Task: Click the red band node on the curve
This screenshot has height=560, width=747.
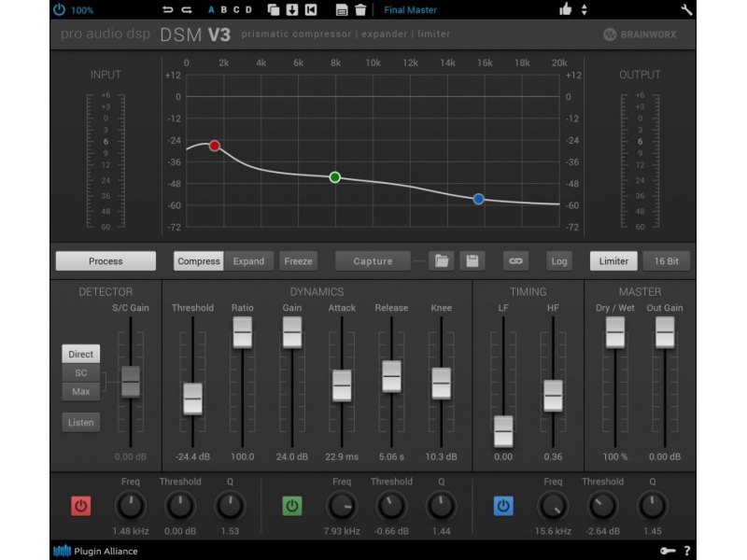Action: click(x=215, y=146)
